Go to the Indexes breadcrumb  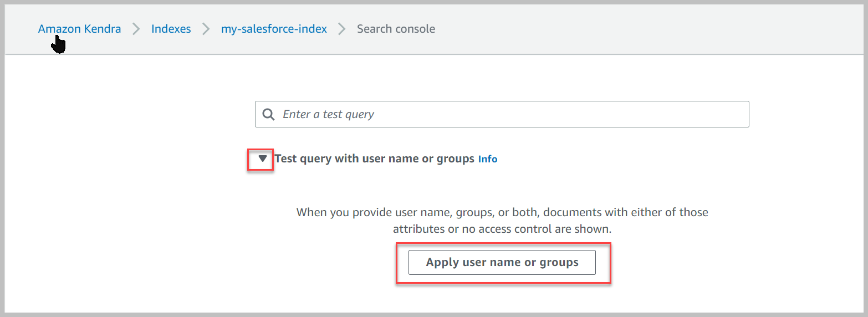pos(171,29)
